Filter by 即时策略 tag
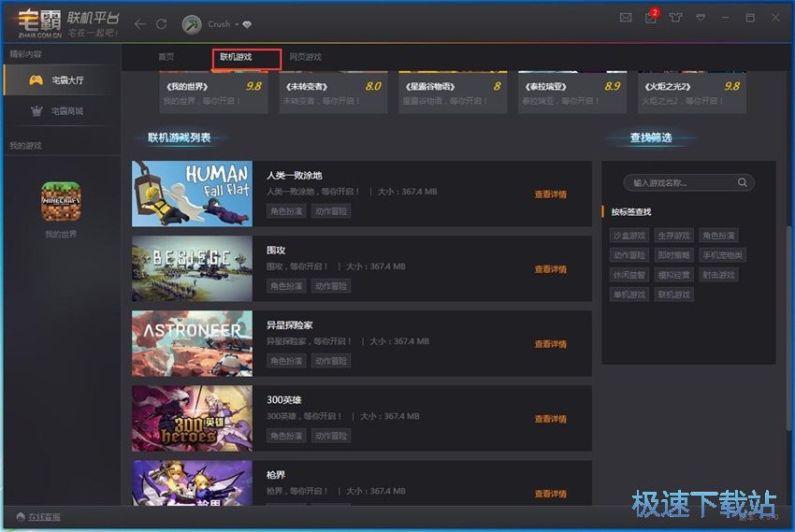The height and width of the screenshot is (532, 795). coord(673,255)
